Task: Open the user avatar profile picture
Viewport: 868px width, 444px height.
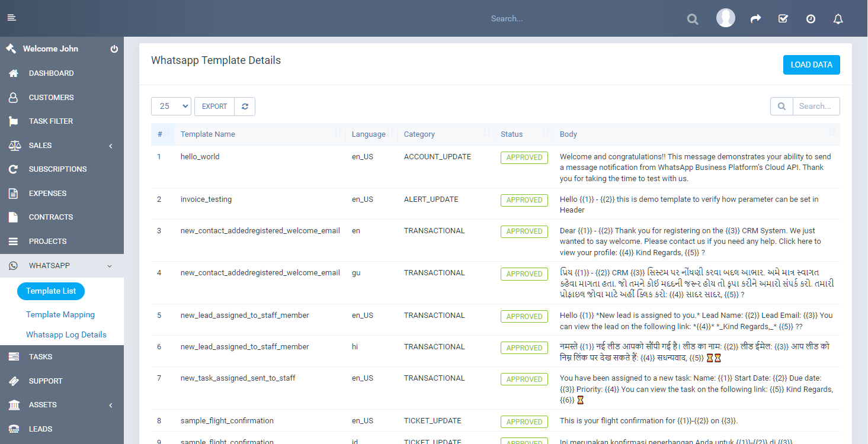Action: [725, 18]
